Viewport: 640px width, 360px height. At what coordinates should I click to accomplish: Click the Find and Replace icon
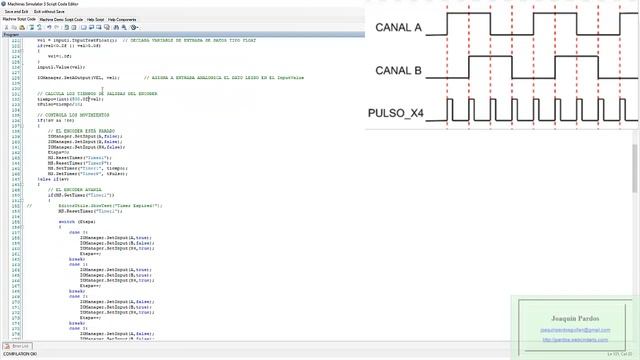[124, 27]
